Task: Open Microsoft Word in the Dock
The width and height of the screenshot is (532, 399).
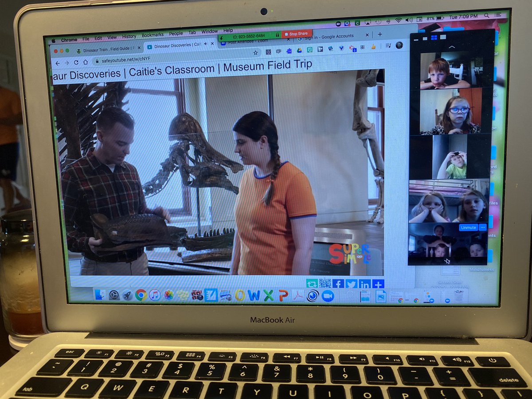Action: [x=254, y=295]
